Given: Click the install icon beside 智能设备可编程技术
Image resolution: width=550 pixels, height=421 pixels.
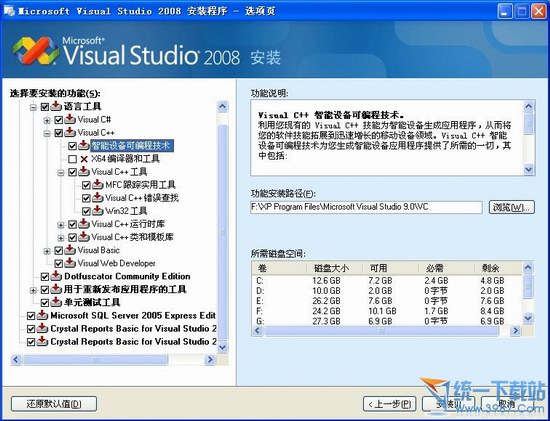Looking at the screenshot, I should click(83, 145).
